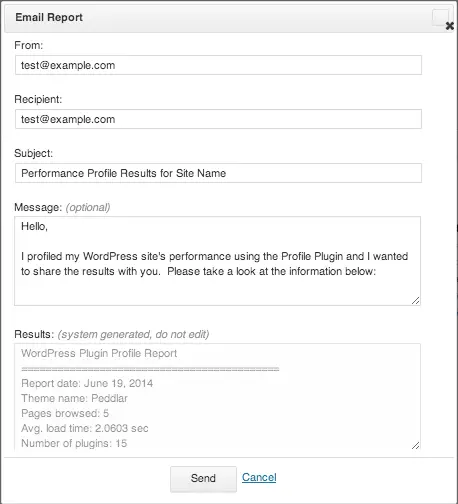Click the "Subject:" label
This screenshot has width=458, height=504.
click(x=33, y=153)
